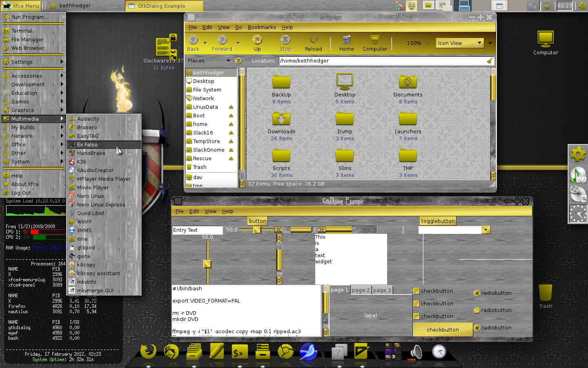Screen dimensions: 588x368
Task: Click the vertical 50.0 slider handle
Action: pyautogui.click(x=207, y=264)
